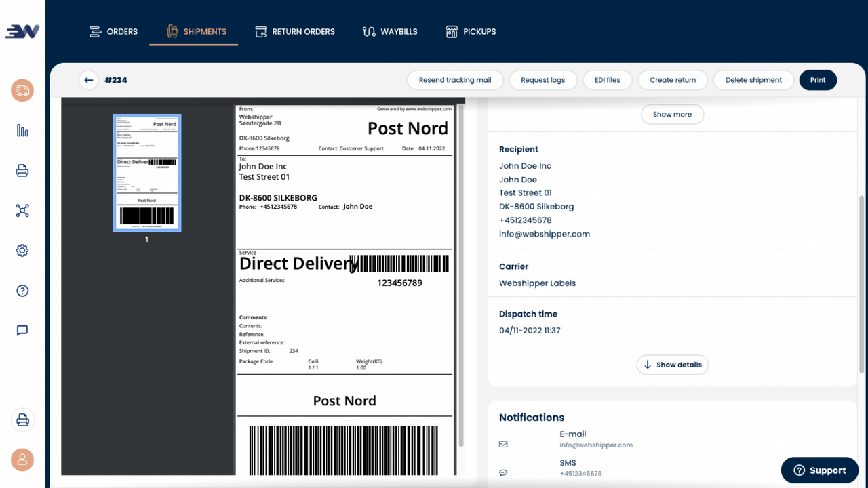Switch to the Pickups tab

pos(471,31)
